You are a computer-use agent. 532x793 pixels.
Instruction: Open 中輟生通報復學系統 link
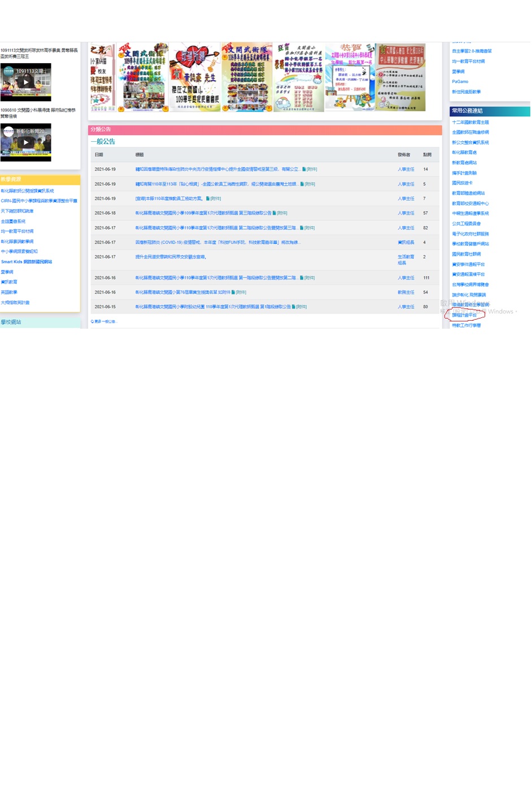(x=470, y=214)
